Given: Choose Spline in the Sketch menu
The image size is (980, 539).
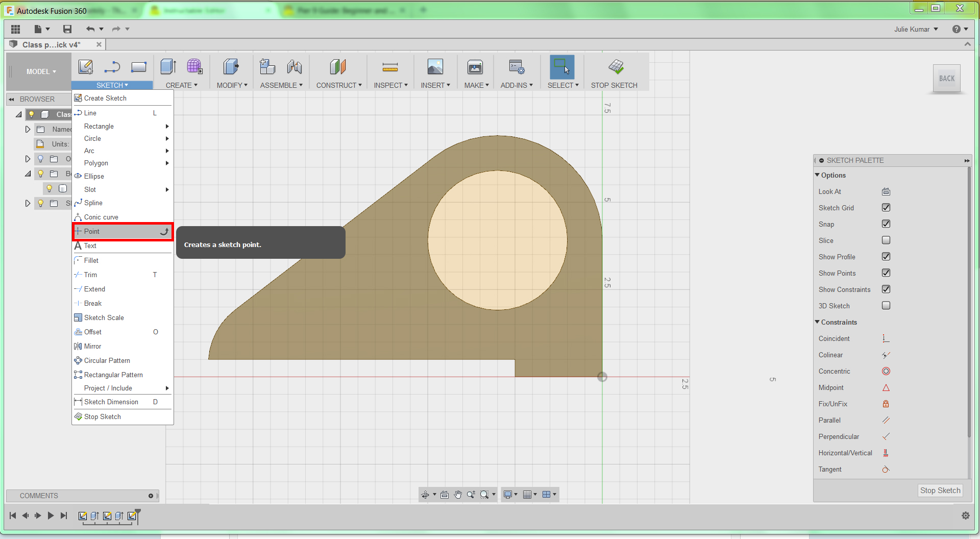Looking at the screenshot, I should click(x=123, y=203).
